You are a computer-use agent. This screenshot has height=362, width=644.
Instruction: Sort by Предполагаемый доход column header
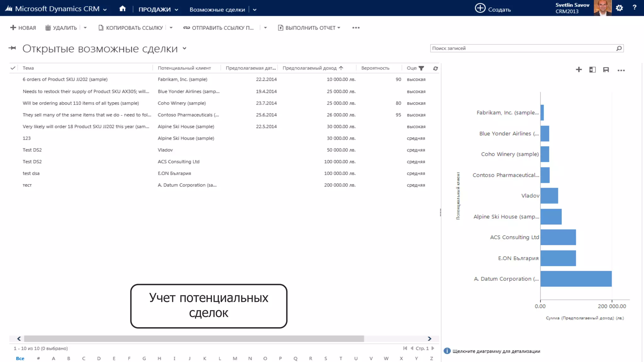pos(309,68)
